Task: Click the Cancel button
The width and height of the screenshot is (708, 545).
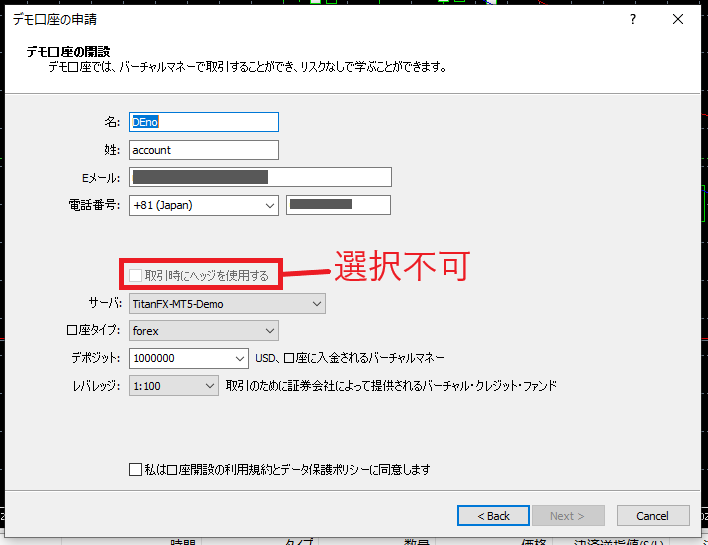Action: click(x=653, y=516)
